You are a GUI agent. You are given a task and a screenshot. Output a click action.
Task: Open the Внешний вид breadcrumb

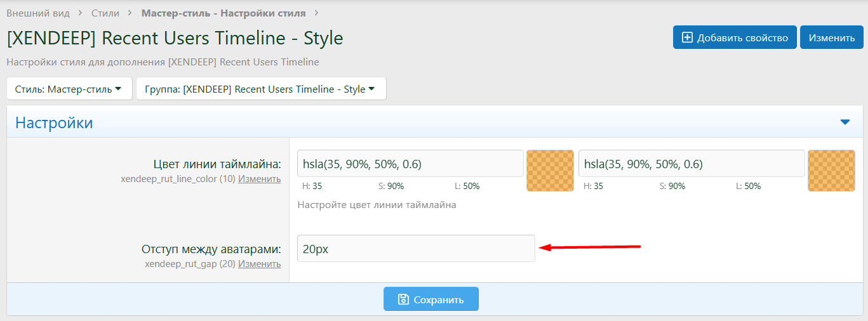(x=38, y=13)
